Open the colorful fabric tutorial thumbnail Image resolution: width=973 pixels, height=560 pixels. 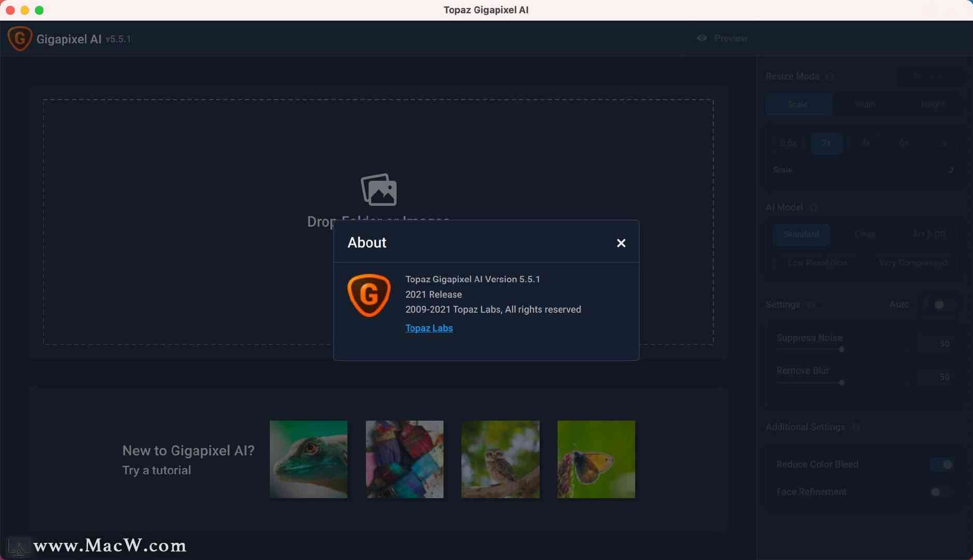click(x=405, y=459)
